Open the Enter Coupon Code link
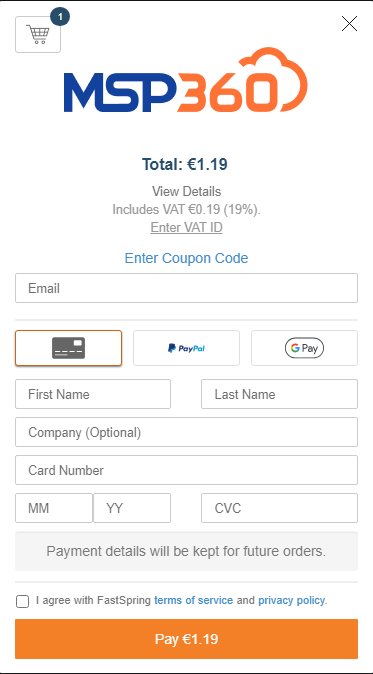Image resolution: width=373 pixels, height=674 pixels. click(186, 258)
